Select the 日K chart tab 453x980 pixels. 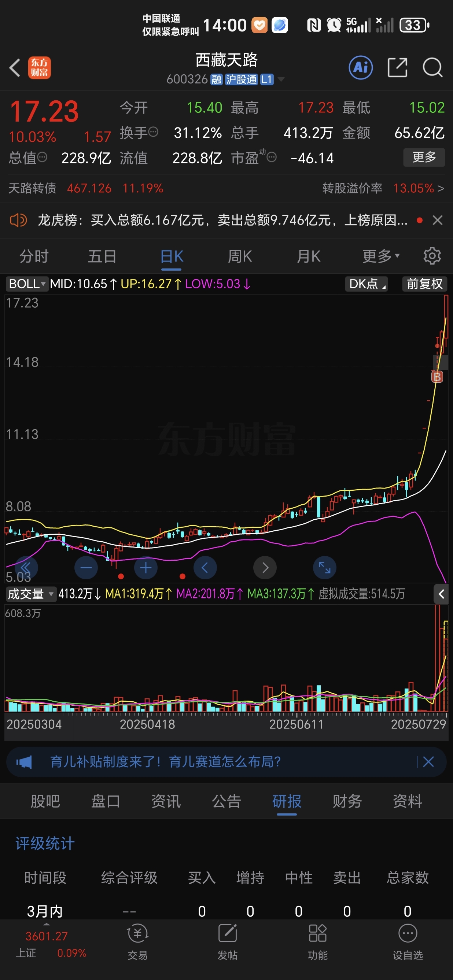point(171,256)
